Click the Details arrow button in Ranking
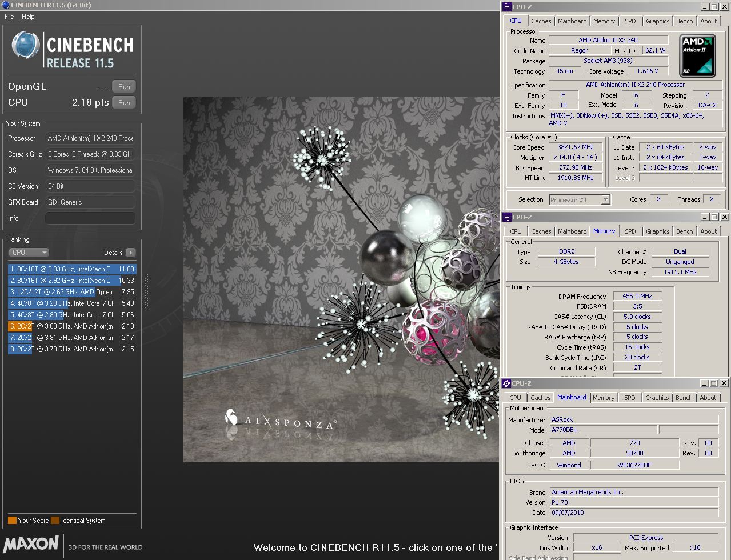Screen dimensions: 731x560 point(131,253)
